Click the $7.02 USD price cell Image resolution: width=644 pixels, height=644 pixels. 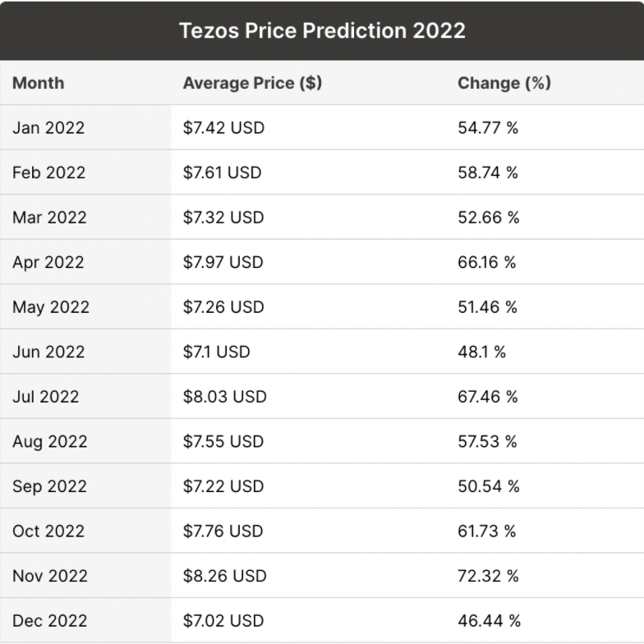(223, 620)
